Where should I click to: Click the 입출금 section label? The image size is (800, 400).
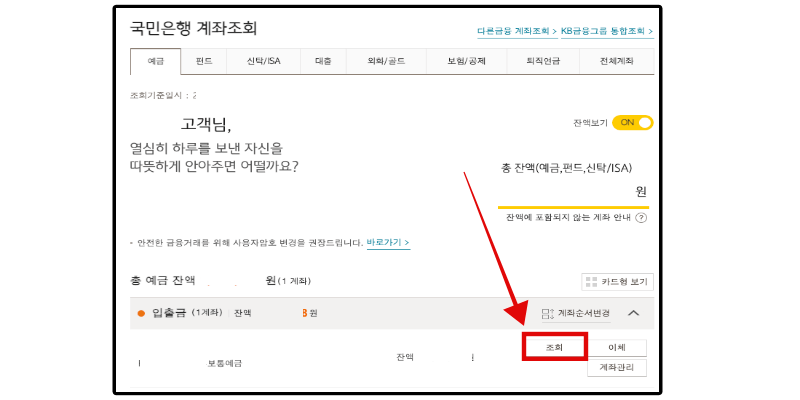(x=169, y=313)
